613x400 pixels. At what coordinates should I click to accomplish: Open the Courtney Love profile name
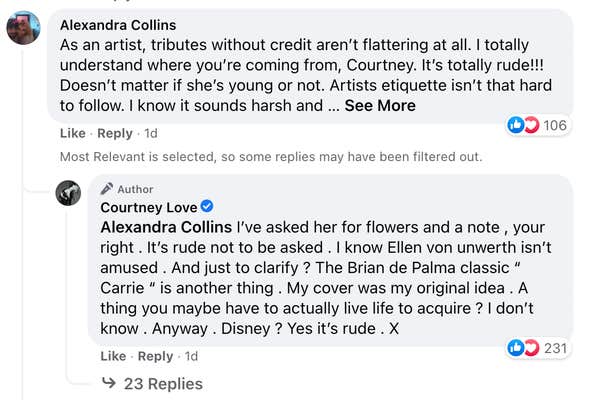click(x=147, y=207)
